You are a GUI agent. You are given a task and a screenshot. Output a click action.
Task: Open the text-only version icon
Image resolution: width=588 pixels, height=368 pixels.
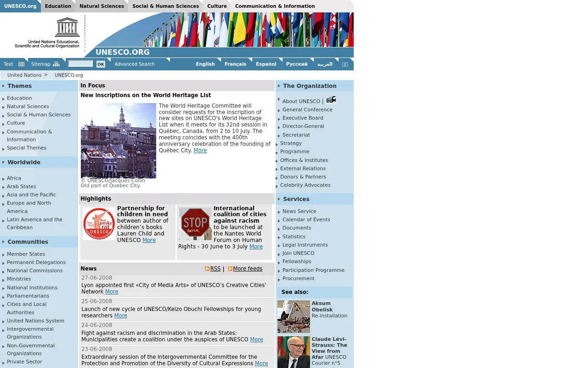pyautogui.click(x=21, y=64)
